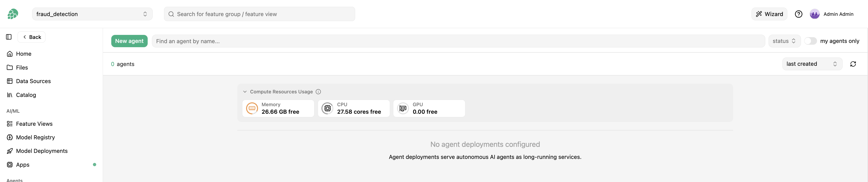Screen dimensions: 868x182
Task: Collapse Compute Resources Usage section
Action: pyautogui.click(x=245, y=92)
